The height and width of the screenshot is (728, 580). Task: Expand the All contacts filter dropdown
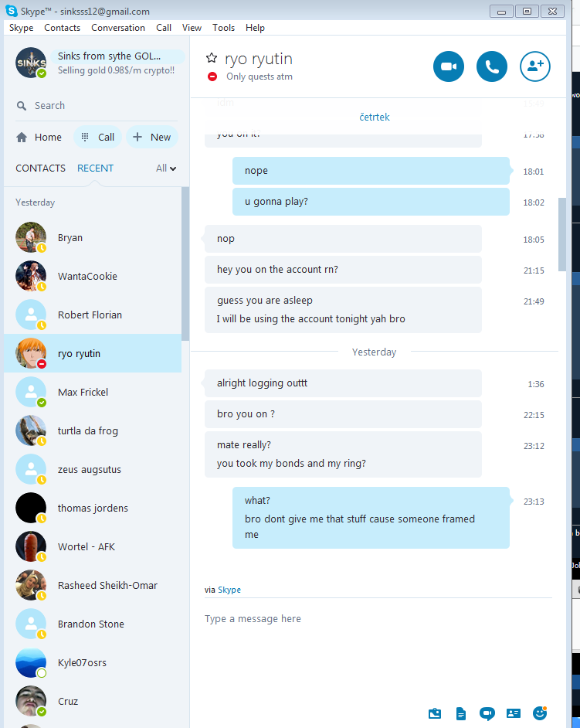click(x=165, y=168)
